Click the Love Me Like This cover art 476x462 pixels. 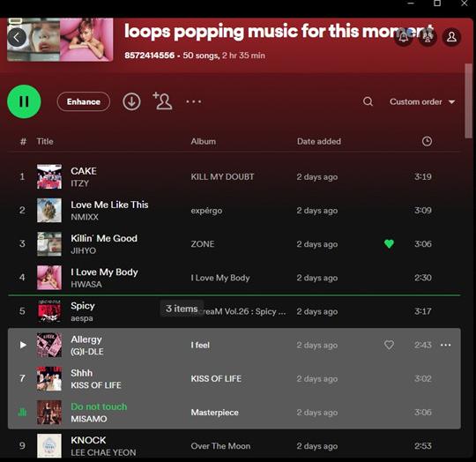pos(49,211)
